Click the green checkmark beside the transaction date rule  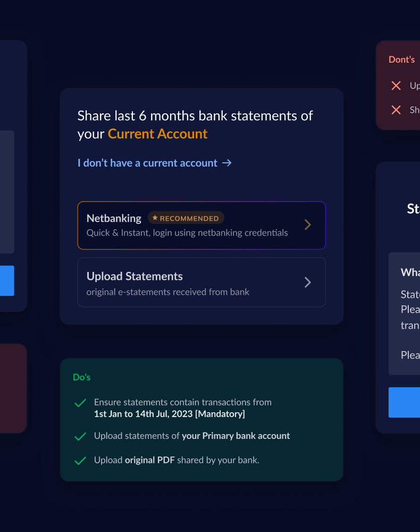[x=80, y=403]
